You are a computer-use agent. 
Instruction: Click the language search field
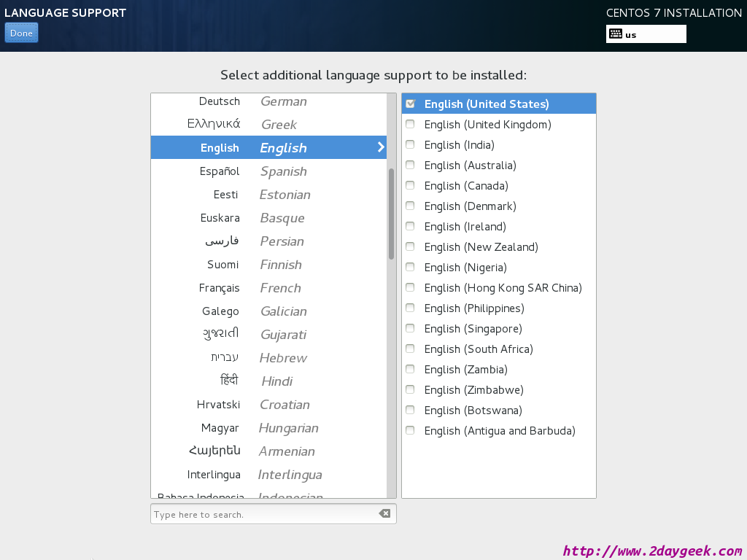[x=273, y=514]
